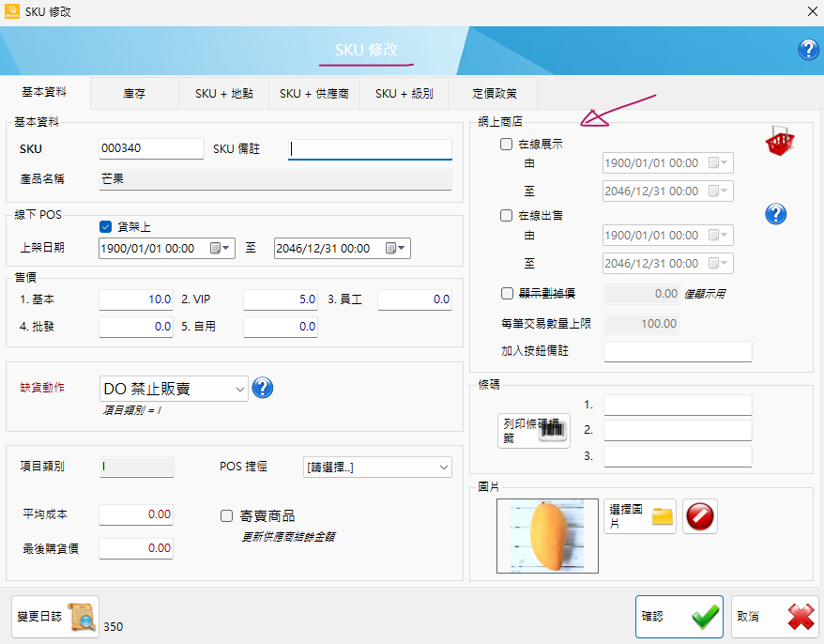Click the mango product image thumbnail
The width and height of the screenshot is (824, 644).
click(x=547, y=536)
